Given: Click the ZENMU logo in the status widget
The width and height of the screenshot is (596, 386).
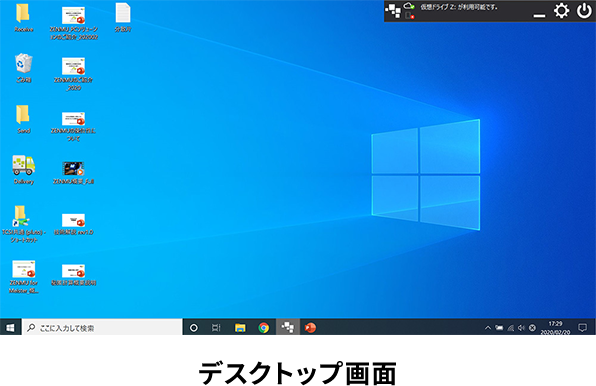Looking at the screenshot, I should coord(393,11).
